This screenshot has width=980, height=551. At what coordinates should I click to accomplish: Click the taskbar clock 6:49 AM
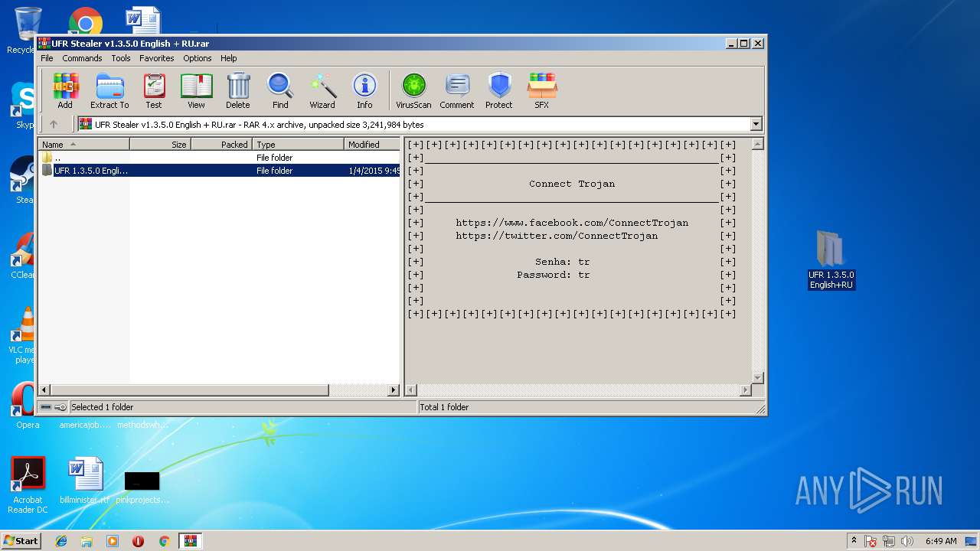pyautogui.click(x=940, y=541)
